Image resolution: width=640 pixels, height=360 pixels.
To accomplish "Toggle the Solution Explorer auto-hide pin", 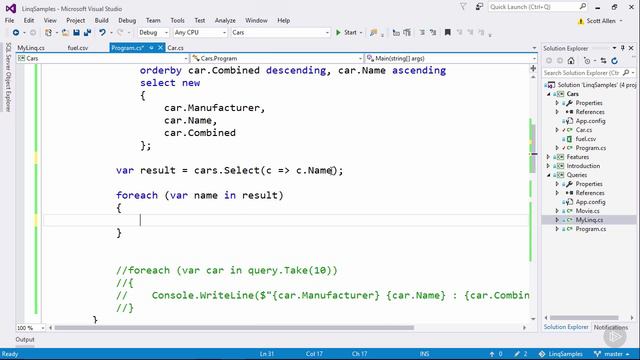I will [x=622, y=48].
